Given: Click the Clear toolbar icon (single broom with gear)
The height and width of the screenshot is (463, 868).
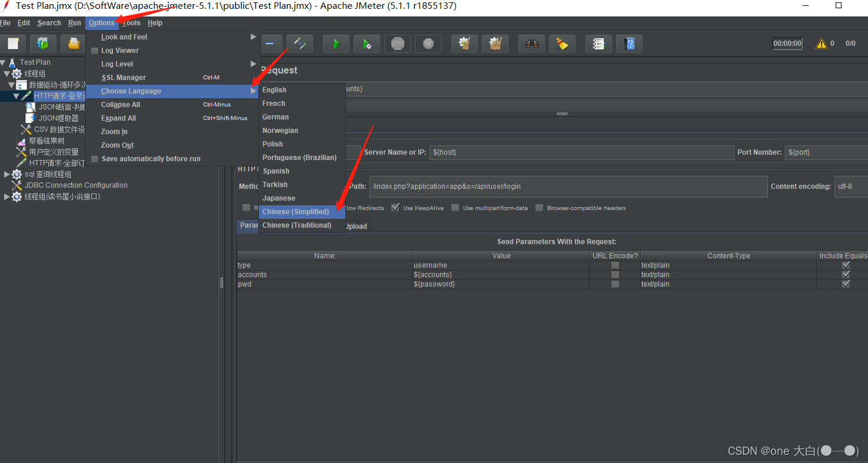Looking at the screenshot, I should [x=465, y=44].
